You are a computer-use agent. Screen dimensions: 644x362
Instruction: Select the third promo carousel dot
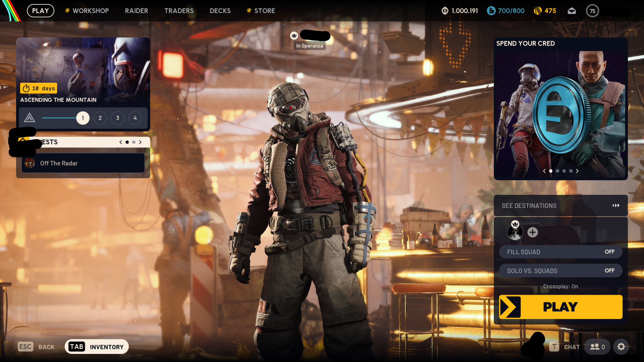(x=564, y=171)
